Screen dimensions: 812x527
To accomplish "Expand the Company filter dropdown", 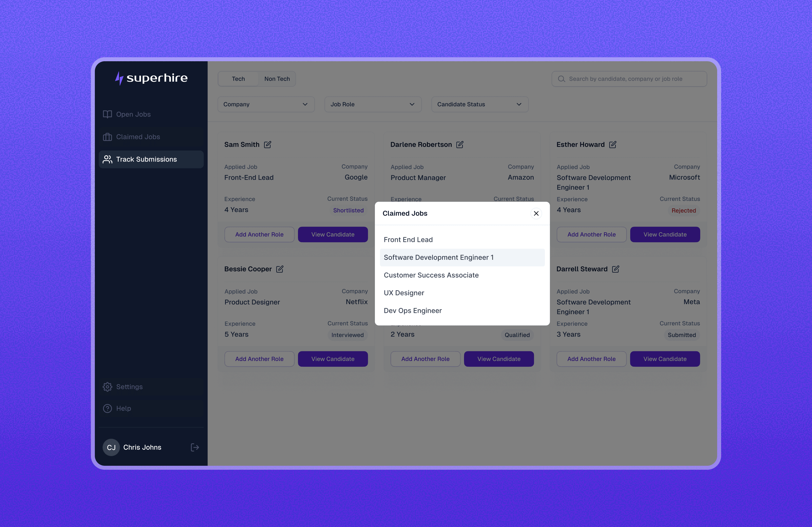I will pyautogui.click(x=266, y=104).
